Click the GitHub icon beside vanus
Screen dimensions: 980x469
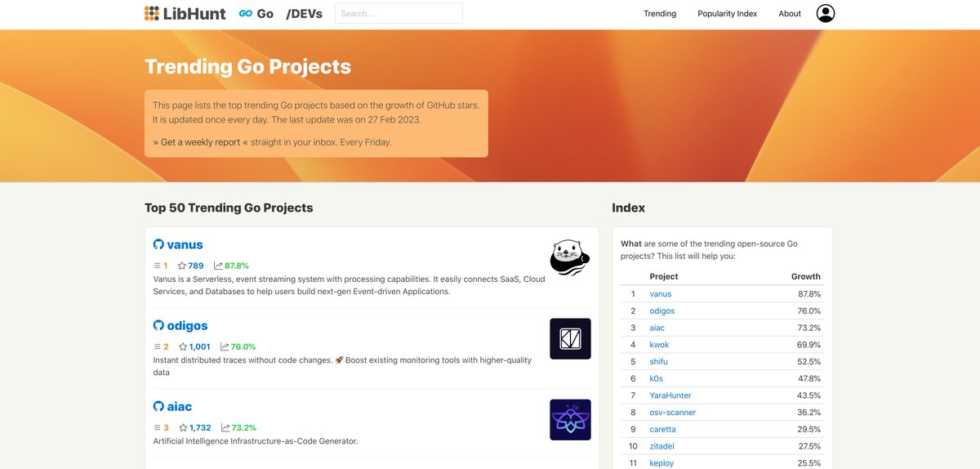(x=158, y=244)
